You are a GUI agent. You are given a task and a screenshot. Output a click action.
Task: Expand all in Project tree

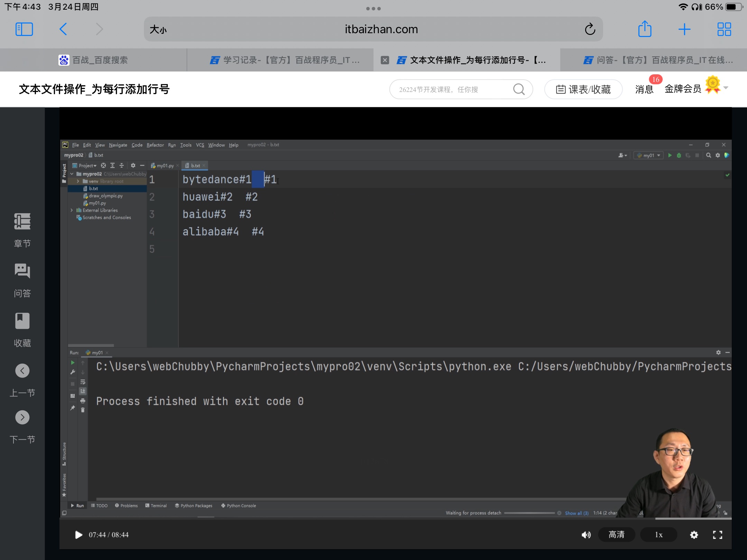(112, 166)
